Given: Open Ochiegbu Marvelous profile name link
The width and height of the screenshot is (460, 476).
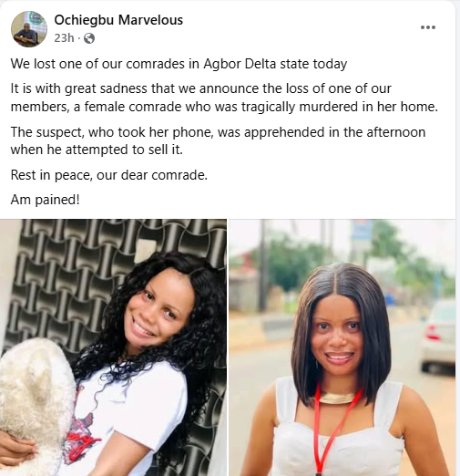Looking at the screenshot, I should [118, 20].
